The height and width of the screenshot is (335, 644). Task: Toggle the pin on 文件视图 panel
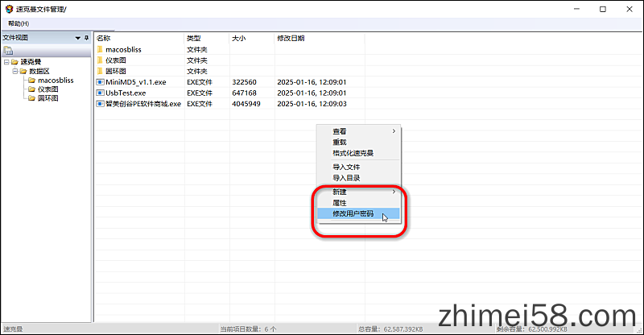[87, 38]
